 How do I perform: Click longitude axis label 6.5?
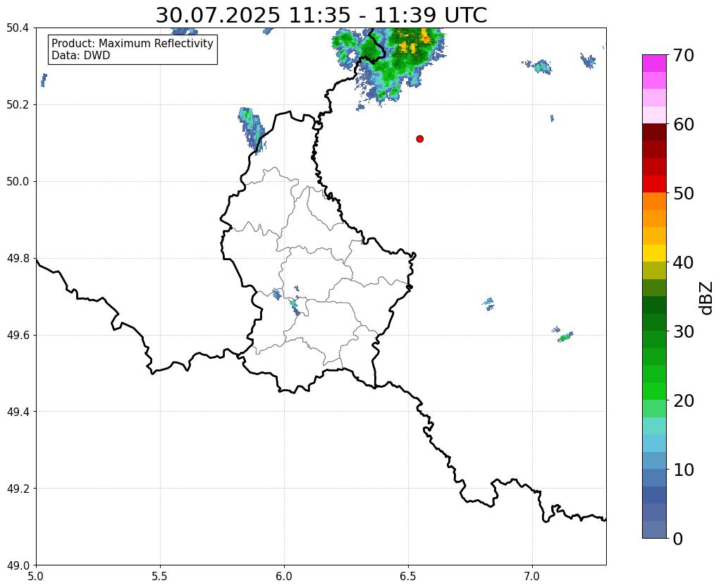point(408,577)
